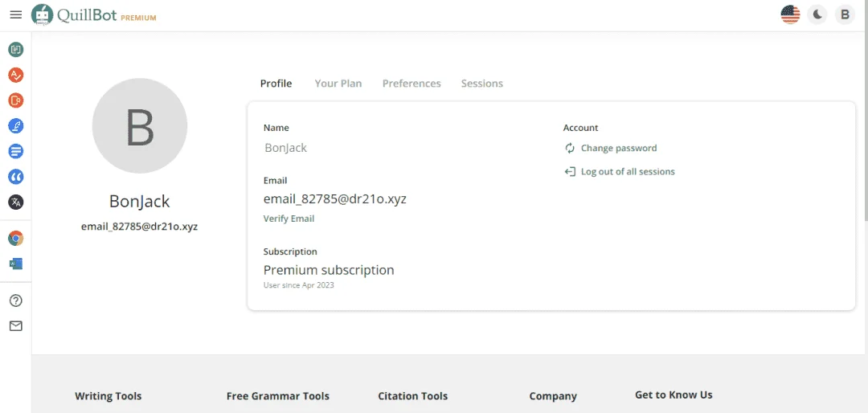Switch to the Sessions tab
868x413 pixels.
(482, 84)
